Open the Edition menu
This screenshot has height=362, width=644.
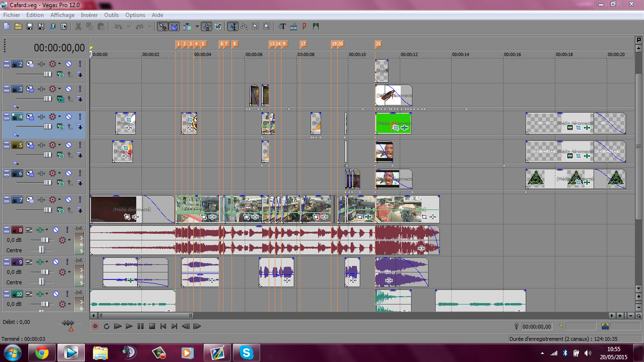[35, 15]
